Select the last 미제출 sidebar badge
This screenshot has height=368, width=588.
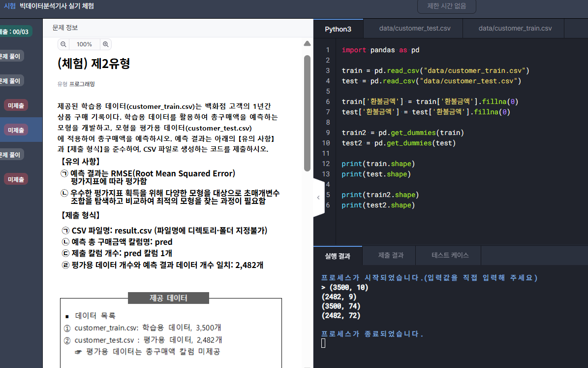(x=16, y=179)
